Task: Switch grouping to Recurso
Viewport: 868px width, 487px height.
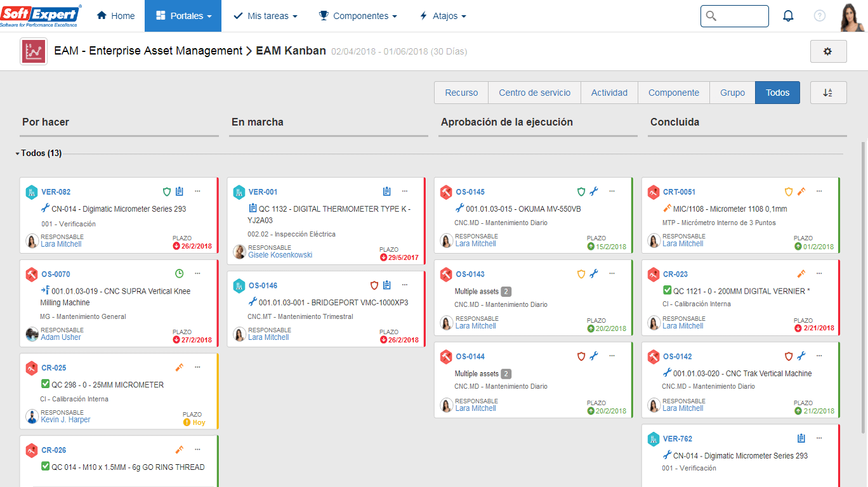Action: [461, 93]
